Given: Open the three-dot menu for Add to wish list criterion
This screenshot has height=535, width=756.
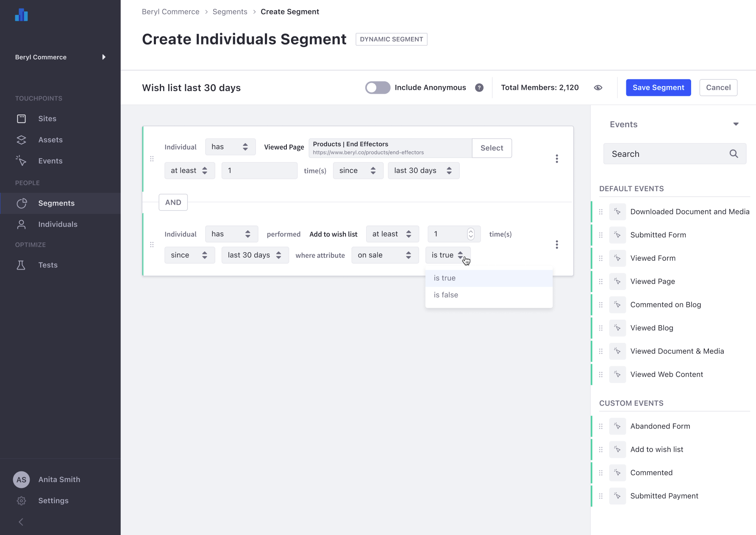Looking at the screenshot, I should tap(556, 245).
